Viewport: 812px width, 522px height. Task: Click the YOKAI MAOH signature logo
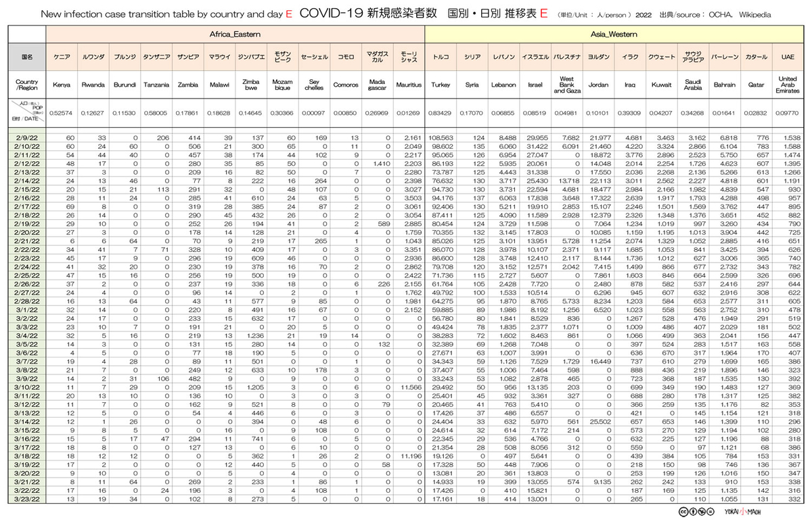coord(743,513)
